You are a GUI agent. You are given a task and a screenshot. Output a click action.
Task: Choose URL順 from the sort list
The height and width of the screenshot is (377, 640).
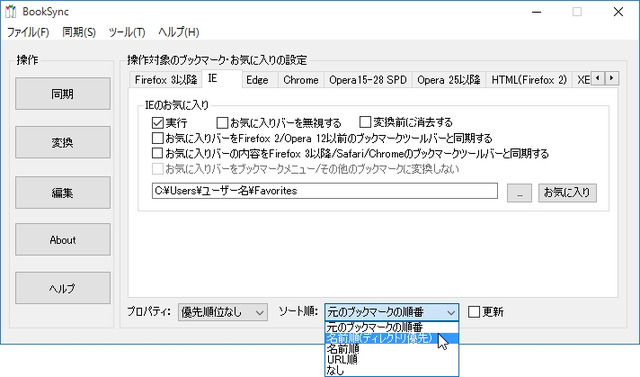pos(391,359)
